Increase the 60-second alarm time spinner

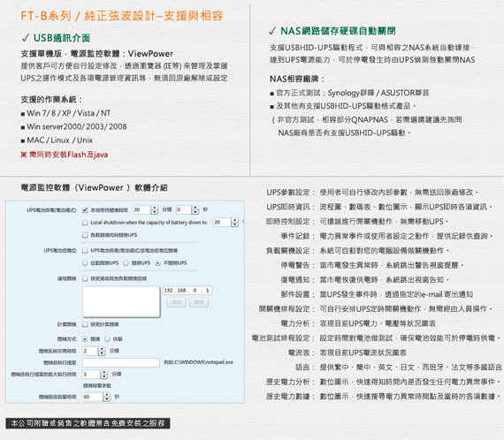(x=107, y=395)
